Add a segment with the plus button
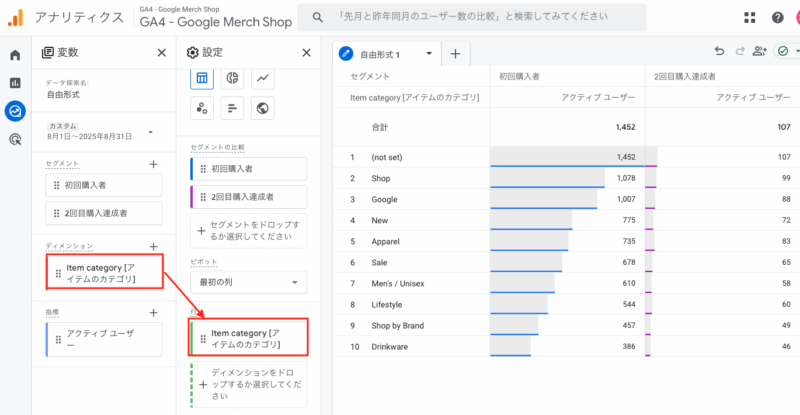Screen dimensions: 800x415 [153, 164]
